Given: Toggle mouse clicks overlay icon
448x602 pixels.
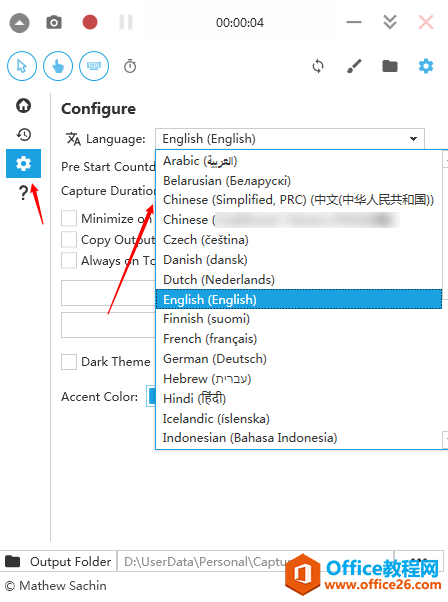Looking at the screenshot, I should 58,66.
